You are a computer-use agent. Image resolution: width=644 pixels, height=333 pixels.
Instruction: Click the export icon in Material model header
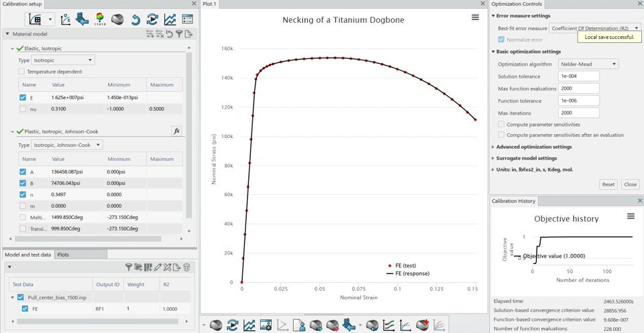[x=188, y=34]
